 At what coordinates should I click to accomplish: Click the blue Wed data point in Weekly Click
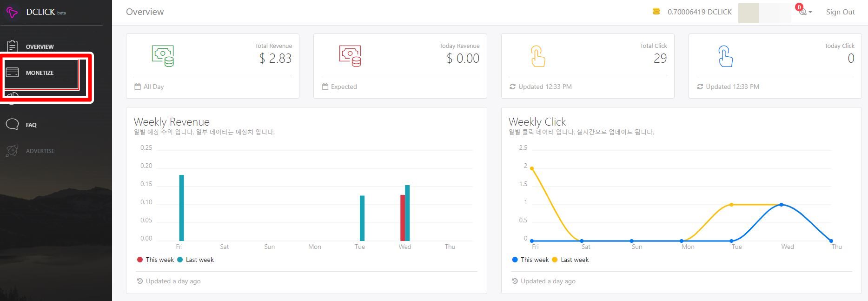coord(782,205)
